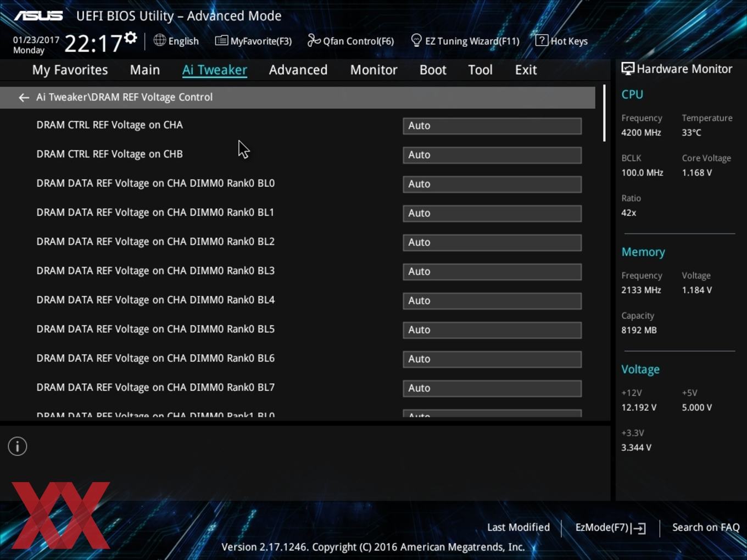Select the Rank0 BL5 Auto value field
Viewport: 747px width, 560px height.
point(492,329)
